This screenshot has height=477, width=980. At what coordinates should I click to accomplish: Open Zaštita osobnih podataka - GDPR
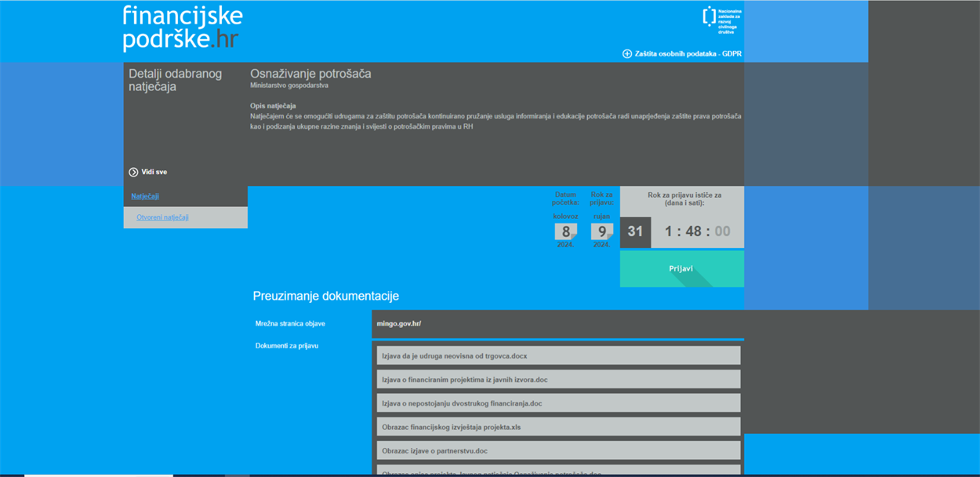click(688, 54)
